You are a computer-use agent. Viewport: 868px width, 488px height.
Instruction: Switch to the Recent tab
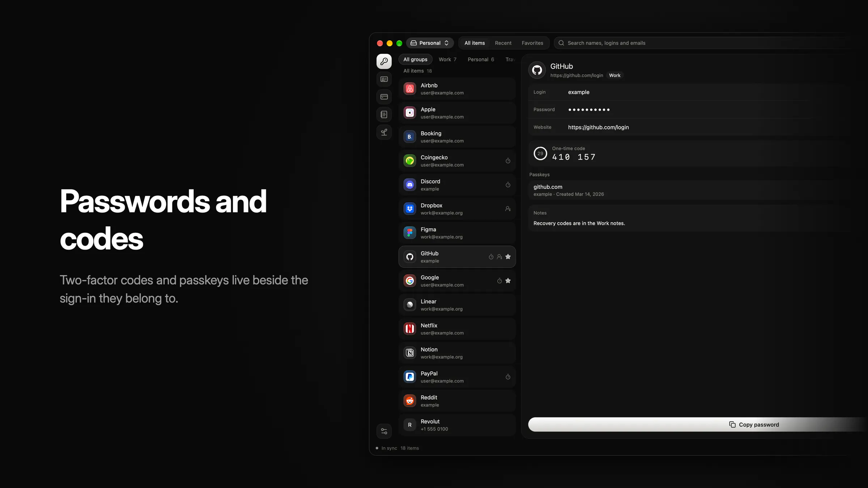tap(503, 43)
